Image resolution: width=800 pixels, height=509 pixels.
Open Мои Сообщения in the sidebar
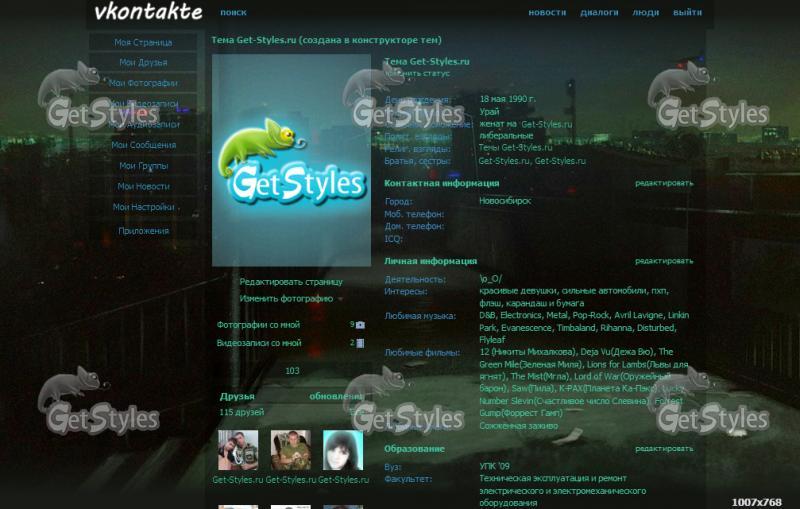coord(143,145)
